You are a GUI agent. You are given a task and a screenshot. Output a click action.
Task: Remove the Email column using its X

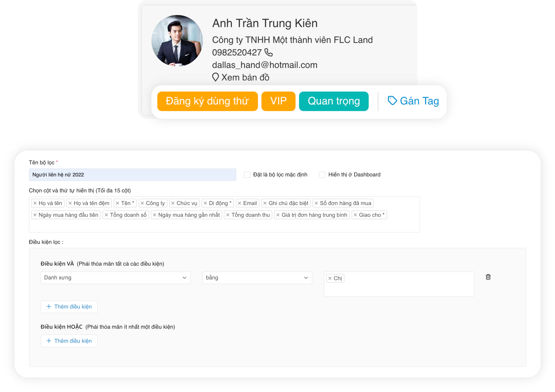click(x=240, y=203)
